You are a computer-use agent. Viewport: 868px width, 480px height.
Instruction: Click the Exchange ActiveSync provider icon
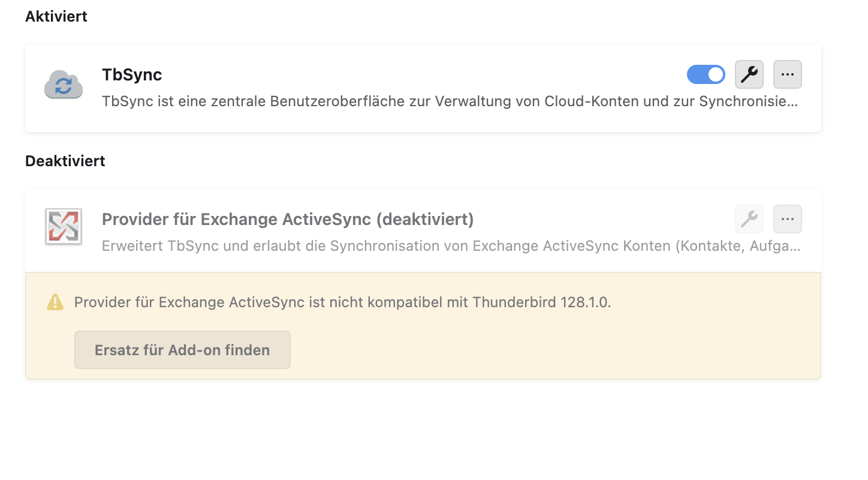coord(64,227)
